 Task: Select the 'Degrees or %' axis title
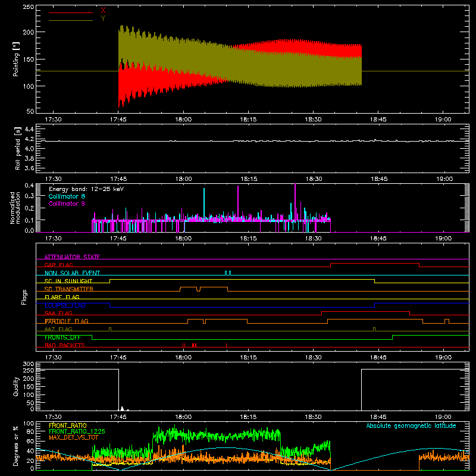(x=16, y=446)
